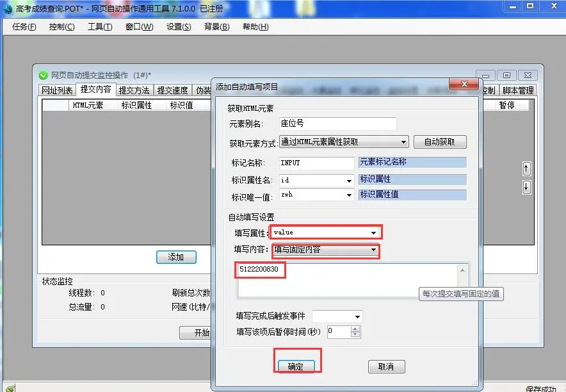Open the 填写属性 value dropdown
This screenshot has height=392, width=566.
tap(373, 233)
